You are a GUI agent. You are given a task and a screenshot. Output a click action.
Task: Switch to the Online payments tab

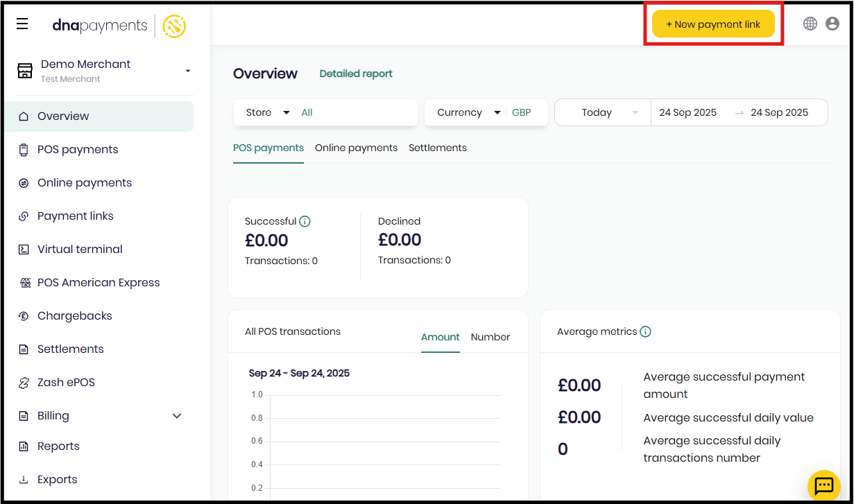click(356, 148)
